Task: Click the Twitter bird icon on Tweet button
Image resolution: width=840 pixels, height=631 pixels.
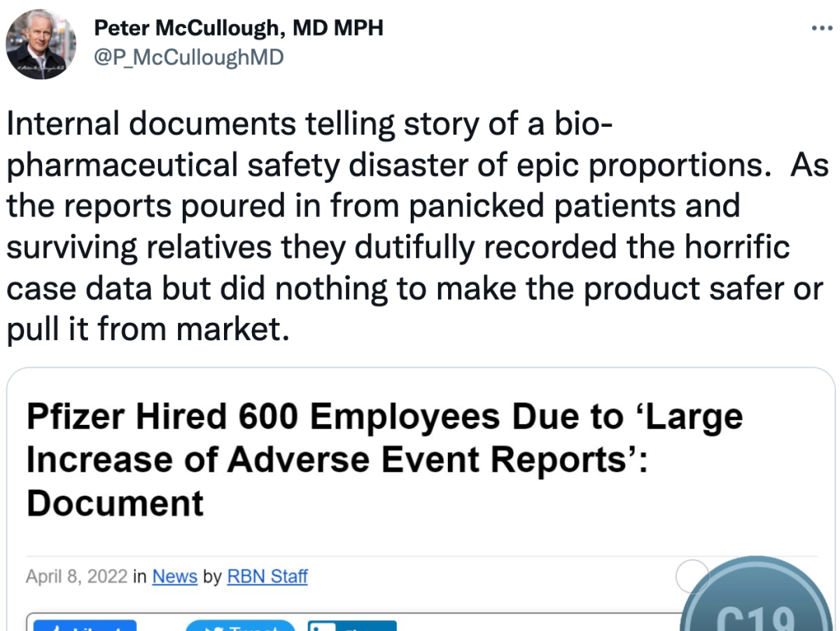Action: 208,627
